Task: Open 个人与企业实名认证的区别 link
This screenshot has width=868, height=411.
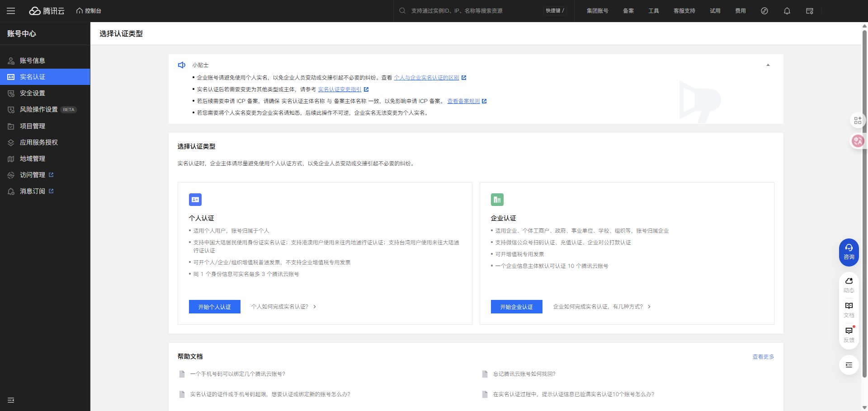Action: coord(426,78)
